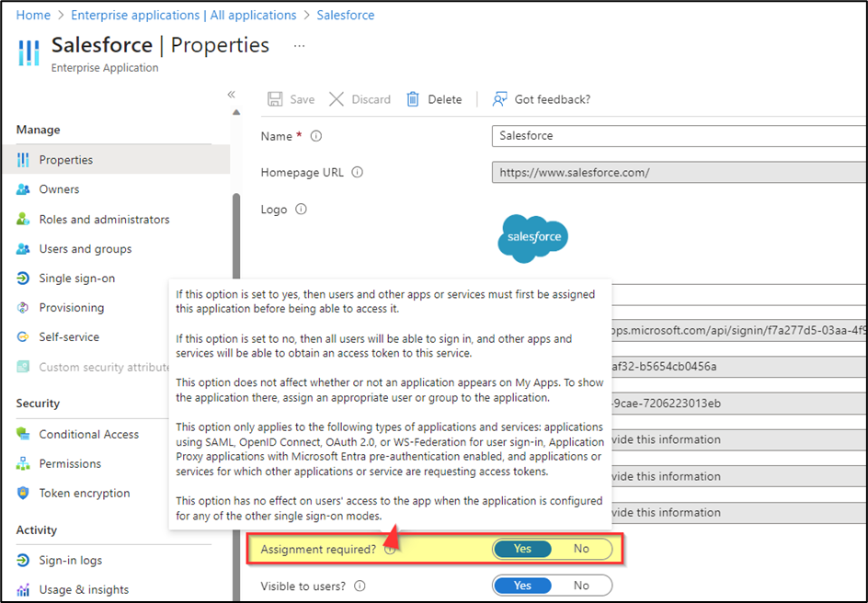
Task: Set Visible to users to No
Action: tap(581, 586)
